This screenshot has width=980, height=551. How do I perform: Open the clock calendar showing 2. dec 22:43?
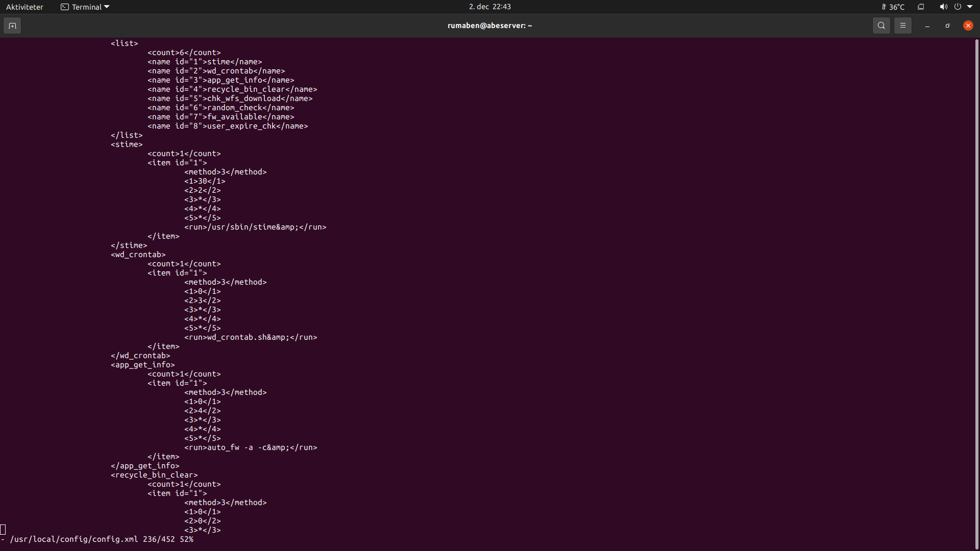coord(489,7)
